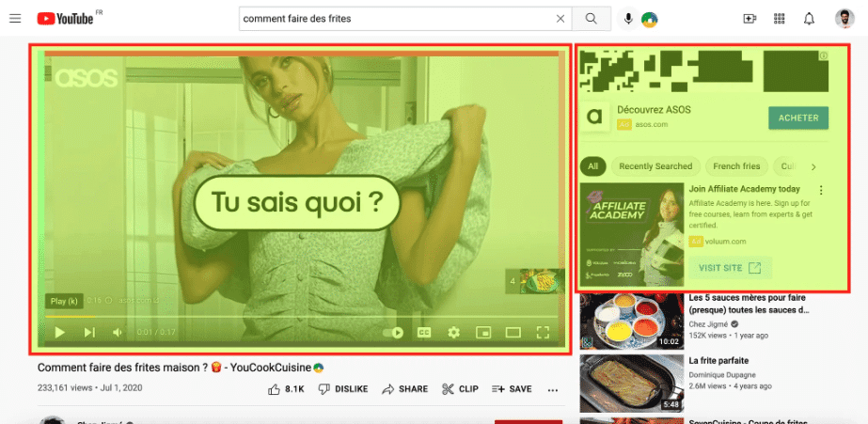Play the video with play button
The height and width of the screenshot is (424, 868).
[60, 332]
